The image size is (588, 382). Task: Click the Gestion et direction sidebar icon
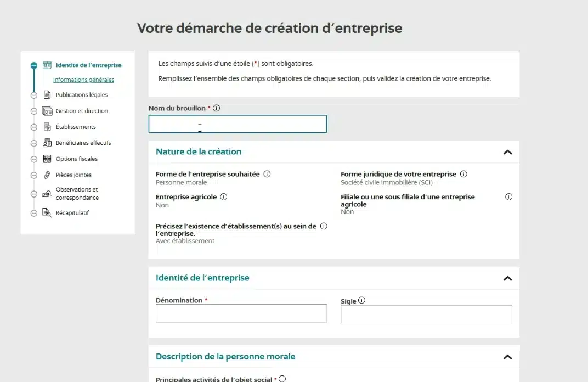coord(47,111)
